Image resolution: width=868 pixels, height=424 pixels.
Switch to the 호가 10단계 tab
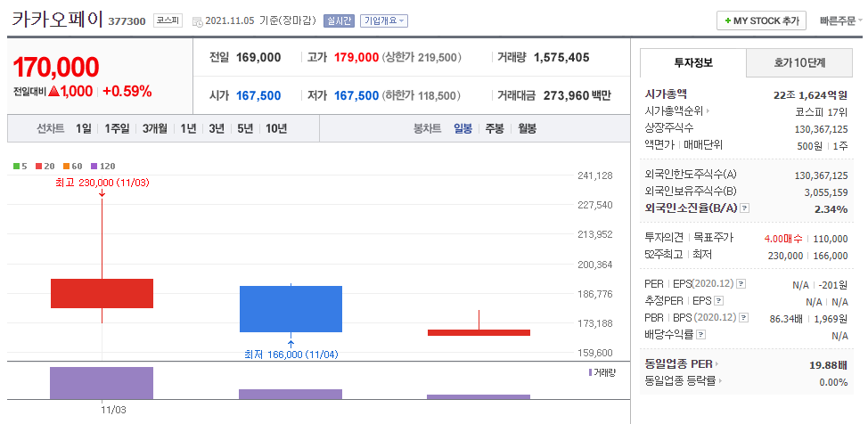[x=799, y=62]
